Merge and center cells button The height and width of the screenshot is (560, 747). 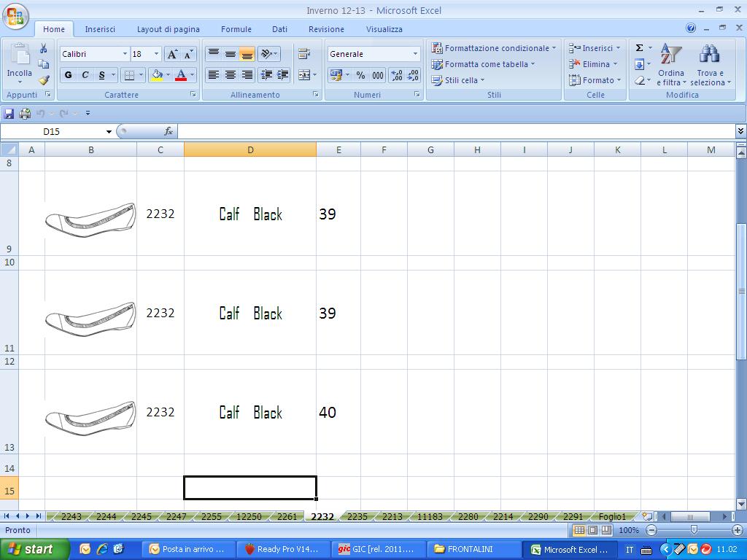tap(304, 75)
